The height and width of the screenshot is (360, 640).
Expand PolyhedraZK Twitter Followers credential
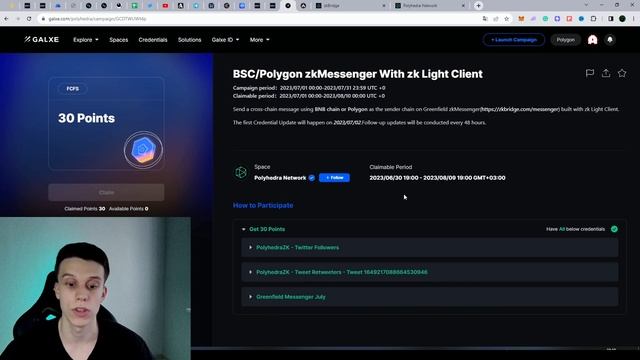[x=429, y=247]
